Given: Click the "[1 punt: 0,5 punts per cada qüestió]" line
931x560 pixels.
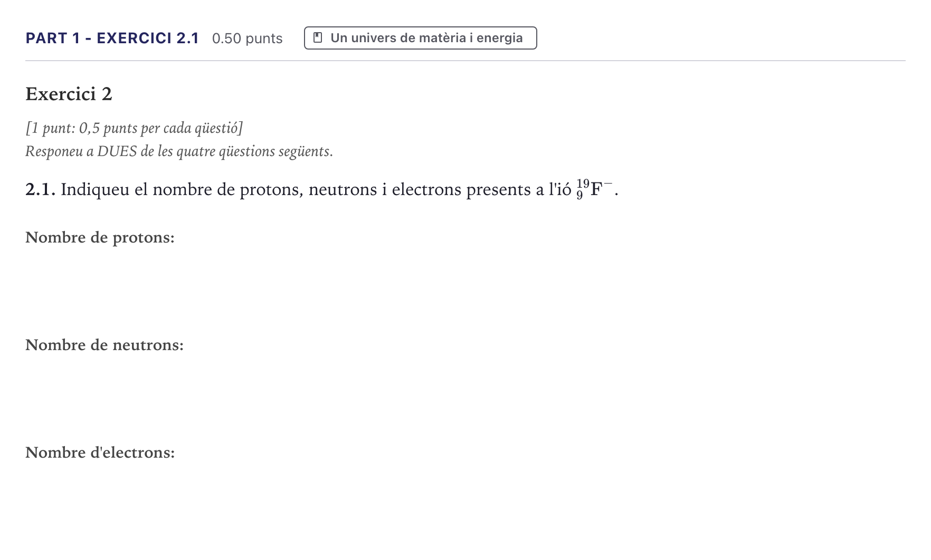Looking at the screenshot, I should pyautogui.click(x=134, y=128).
